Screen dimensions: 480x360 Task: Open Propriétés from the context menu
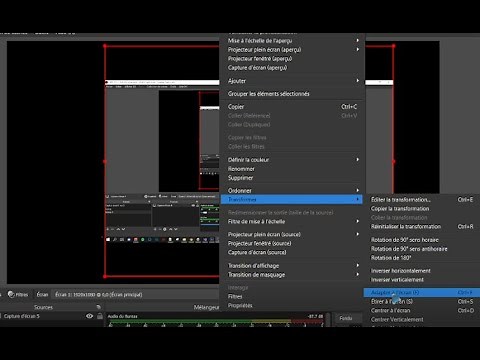[292, 305]
